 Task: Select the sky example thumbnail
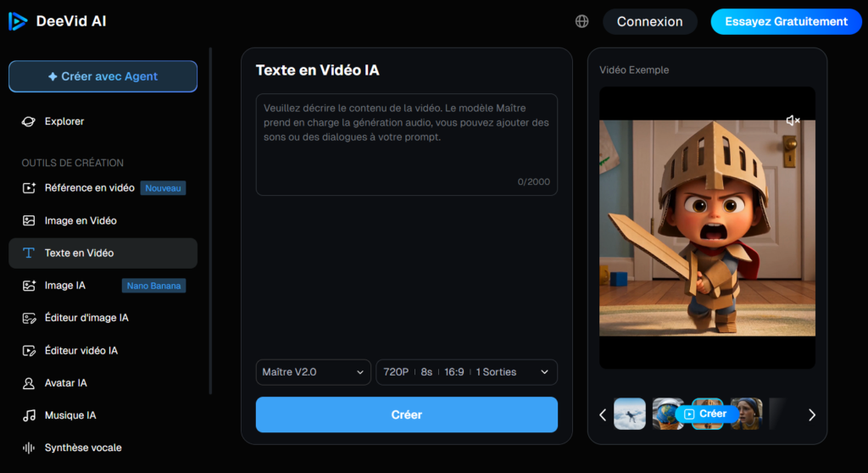[630, 414]
